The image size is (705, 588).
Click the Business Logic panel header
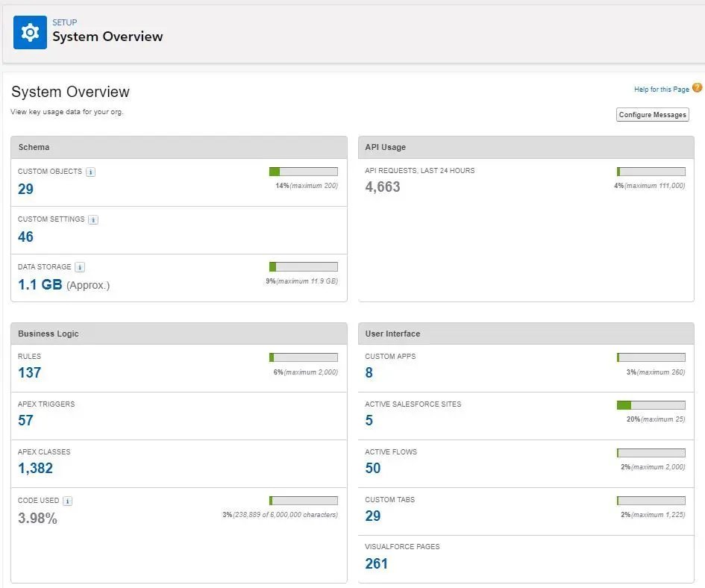tap(179, 334)
